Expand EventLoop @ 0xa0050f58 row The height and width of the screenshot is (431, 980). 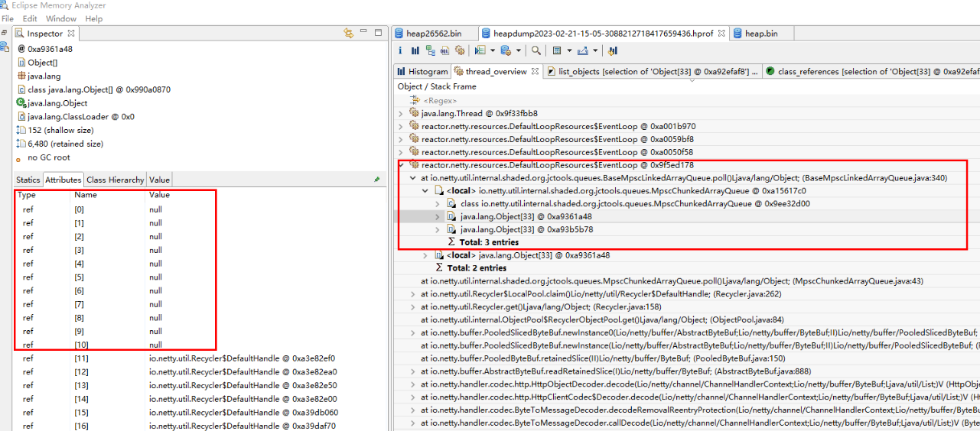401,152
